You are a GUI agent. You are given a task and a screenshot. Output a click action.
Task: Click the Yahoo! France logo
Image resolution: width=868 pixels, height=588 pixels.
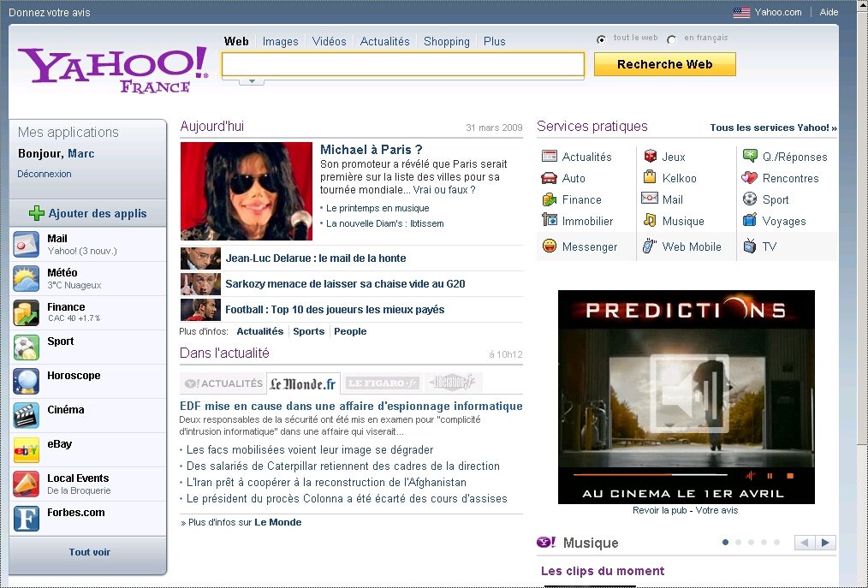click(114, 69)
